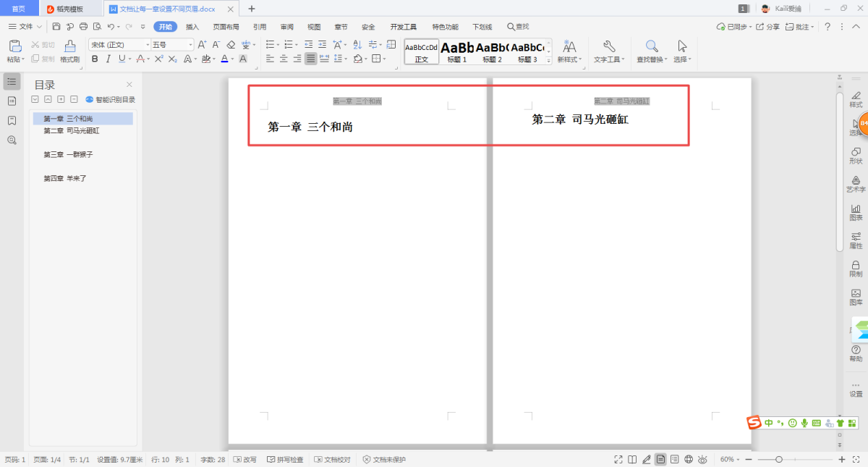The height and width of the screenshot is (467, 868).
Task: Click zoom in plus button
Action: coord(842,460)
